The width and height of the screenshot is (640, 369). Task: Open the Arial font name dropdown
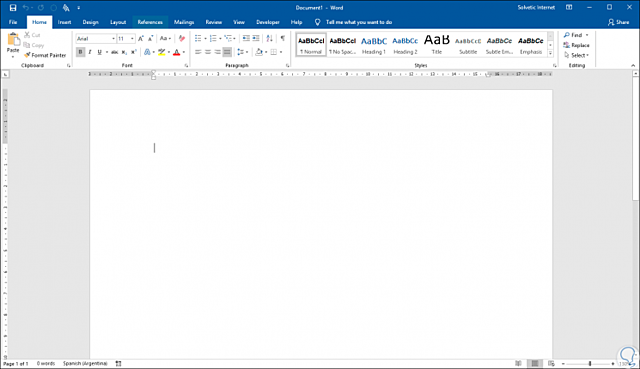tap(113, 39)
